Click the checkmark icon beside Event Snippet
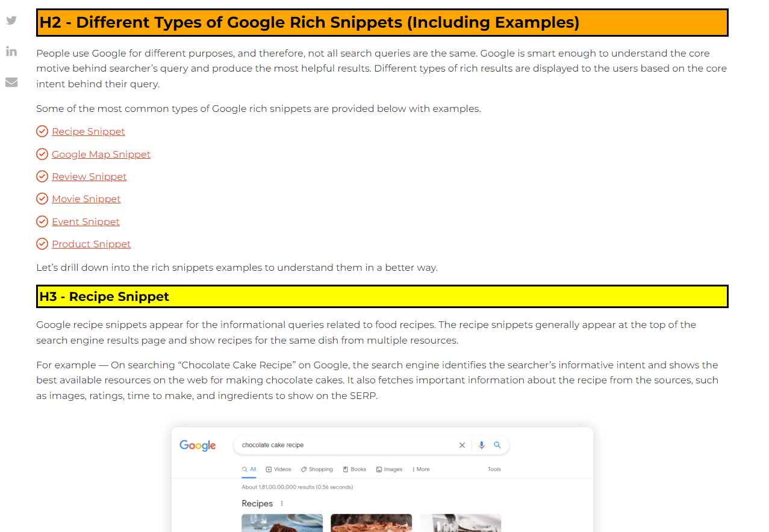 (42, 221)
